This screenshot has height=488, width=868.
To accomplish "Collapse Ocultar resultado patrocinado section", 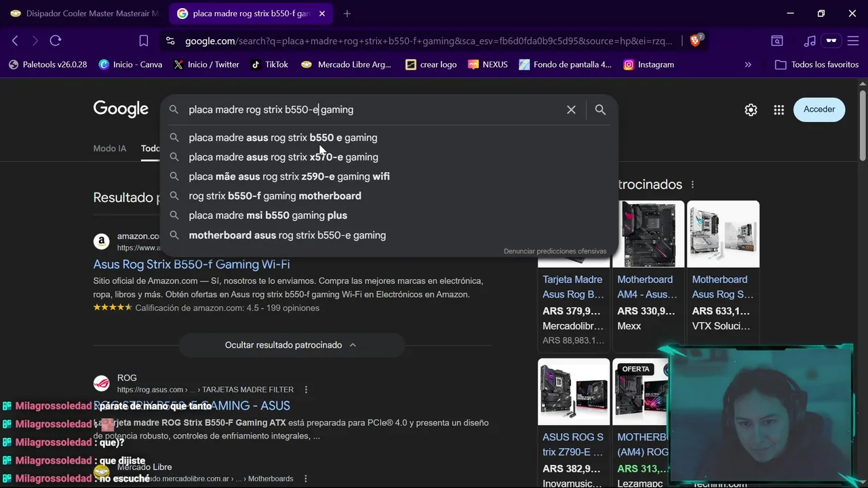I will coord(292,345).
